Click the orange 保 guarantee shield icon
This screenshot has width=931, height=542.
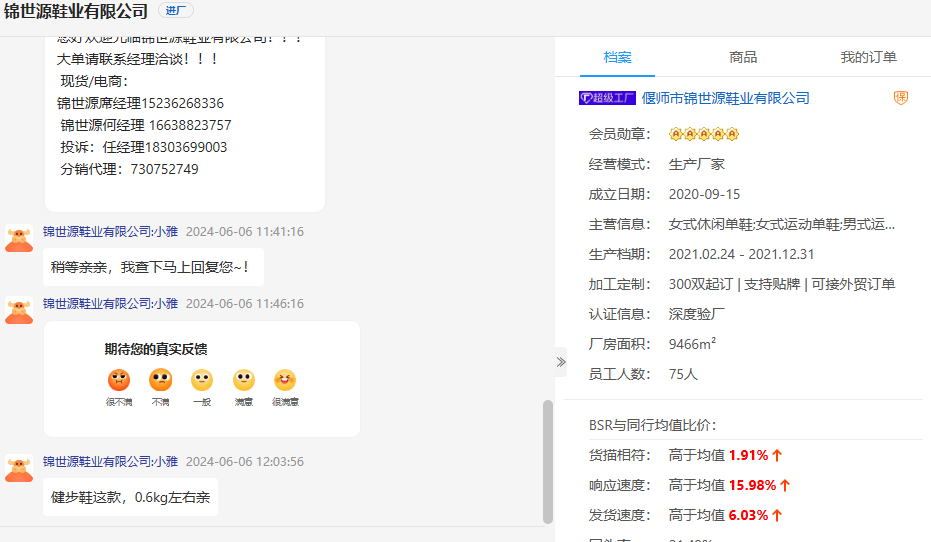click(900, 98)
